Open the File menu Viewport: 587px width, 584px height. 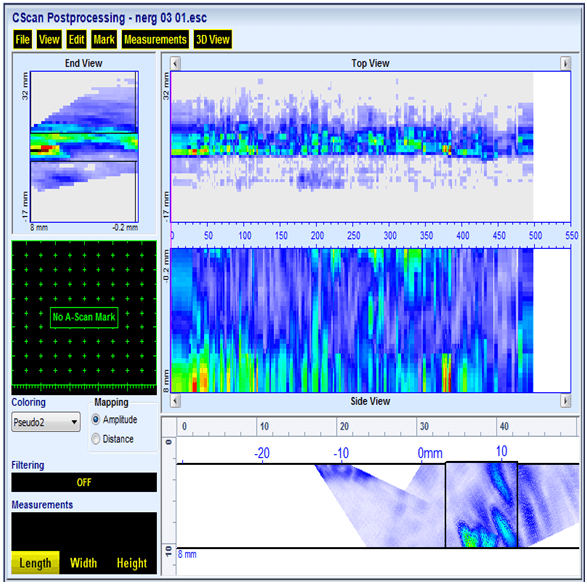(x=22, y=39)
